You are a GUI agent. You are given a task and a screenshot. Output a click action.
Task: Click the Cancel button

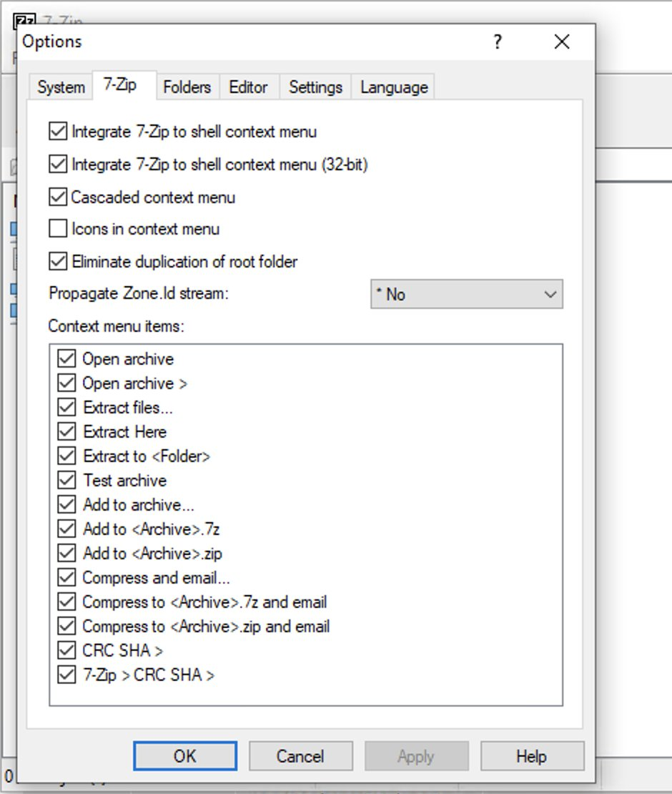pyautogui.click(x=300, y=756)
